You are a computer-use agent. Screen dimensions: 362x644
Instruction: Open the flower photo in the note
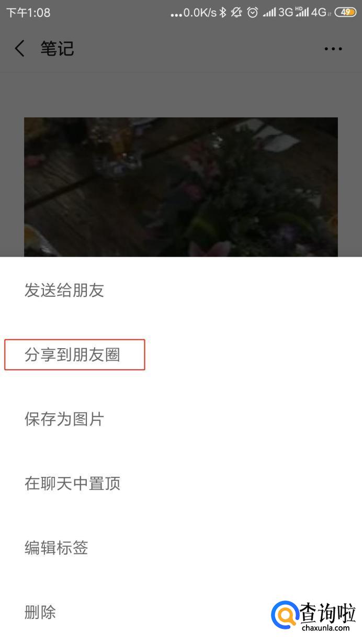[x=181, y=187]
